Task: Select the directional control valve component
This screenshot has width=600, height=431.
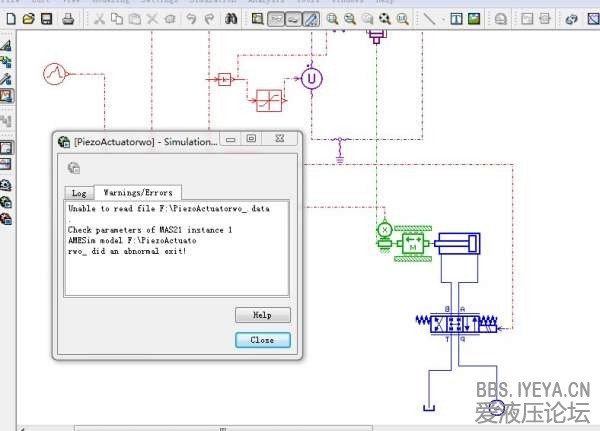Action: (x=455, y=322)
